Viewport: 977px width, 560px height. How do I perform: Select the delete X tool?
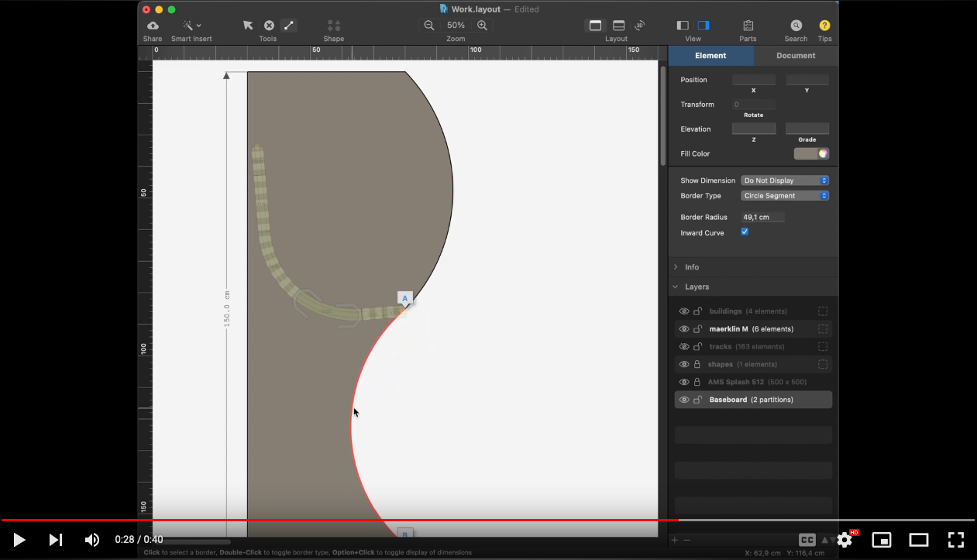coord(269,26)
